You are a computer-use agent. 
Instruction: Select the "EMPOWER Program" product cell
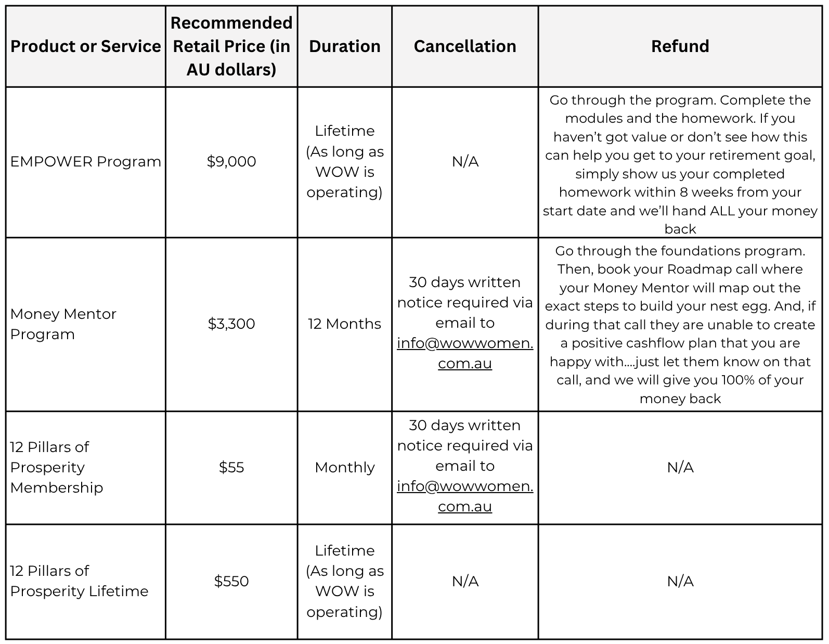point(86,162)
